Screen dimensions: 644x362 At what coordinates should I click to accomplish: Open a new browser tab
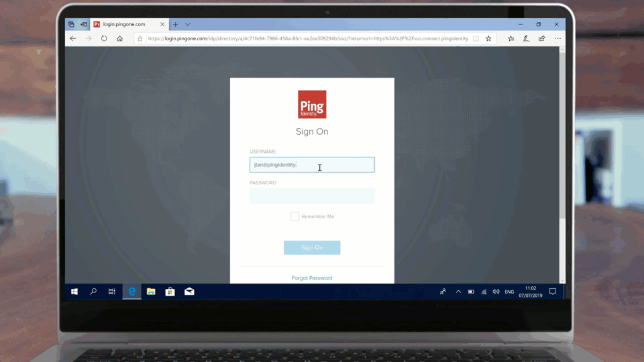(x=176, y=24)
